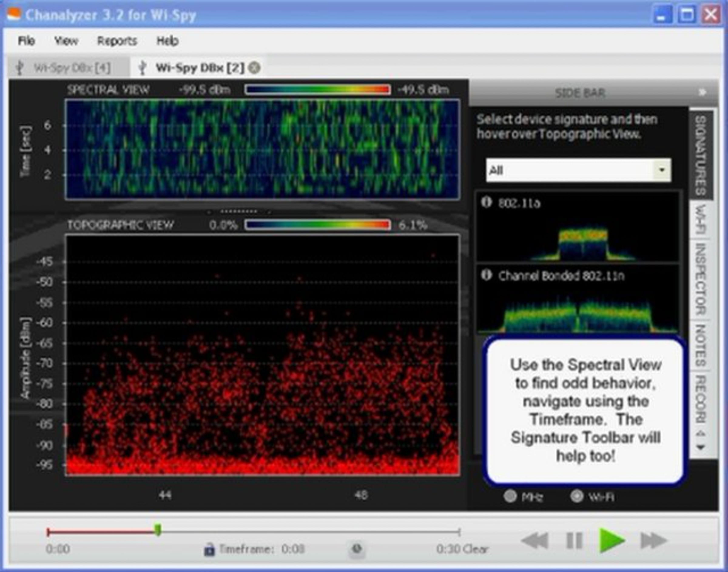Close the Wi-Spy DBx [2] tab
This screenshot has height=572, width=728.
[255, 68]
